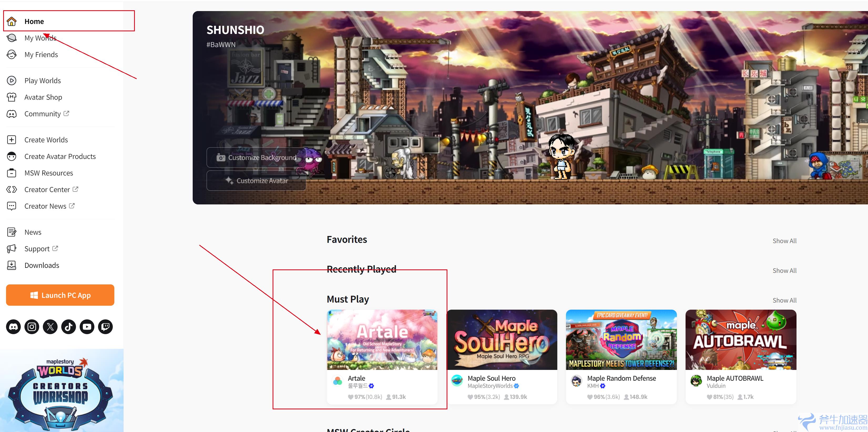Open the Twitch social link
Screen dimensions: 868x432
tap(105, 327)
